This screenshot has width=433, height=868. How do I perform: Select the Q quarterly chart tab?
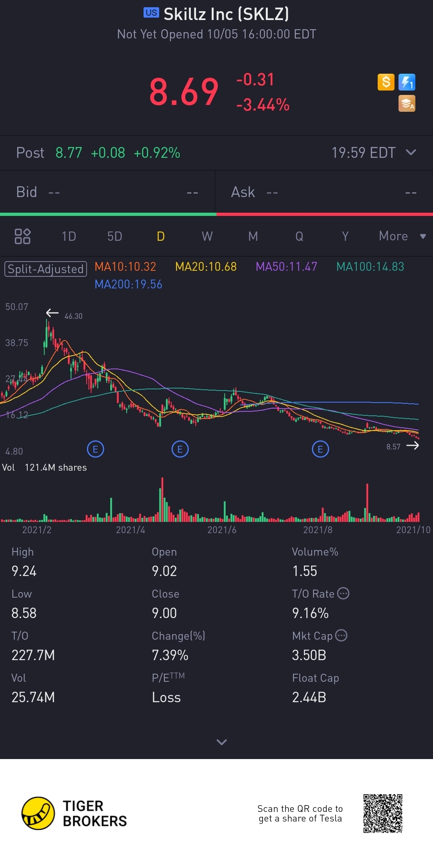tap(299, 236)
